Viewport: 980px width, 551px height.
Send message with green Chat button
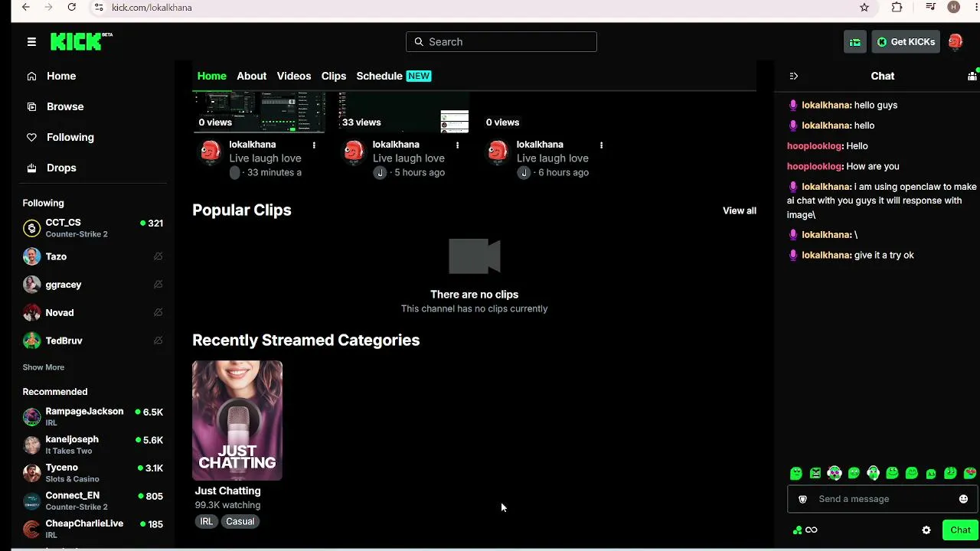(960, 530)
